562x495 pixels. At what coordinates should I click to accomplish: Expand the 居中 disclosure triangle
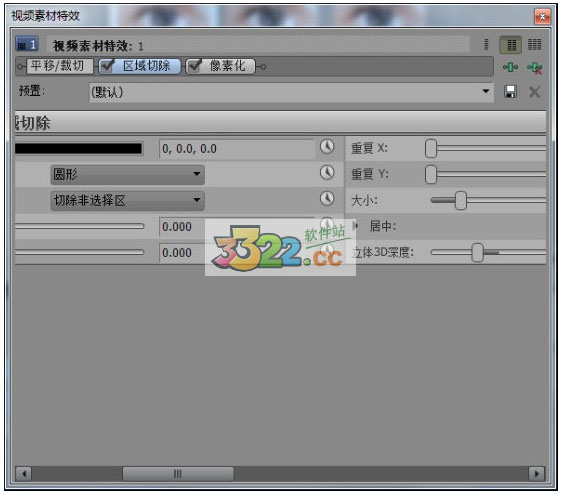coord(355,226)
